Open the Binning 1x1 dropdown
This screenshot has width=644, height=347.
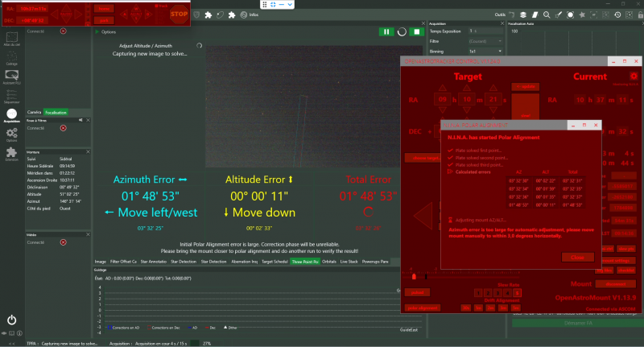(484, 50)
